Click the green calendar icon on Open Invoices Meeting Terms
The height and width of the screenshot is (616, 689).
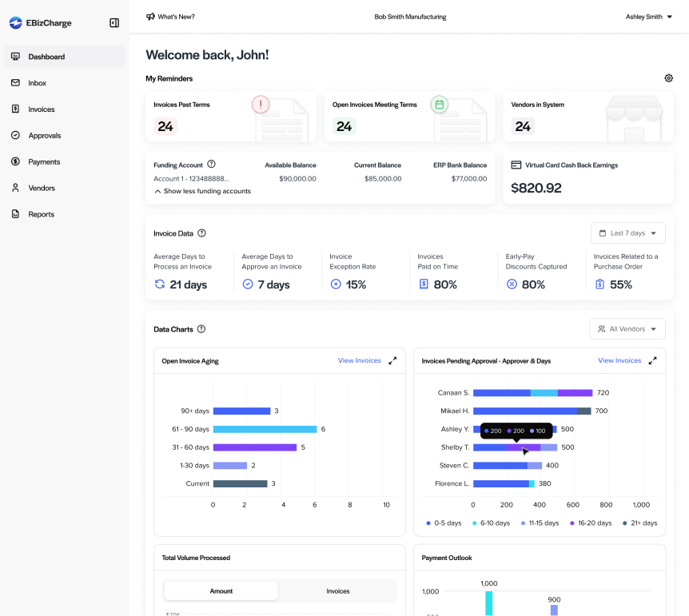point(439,105)
